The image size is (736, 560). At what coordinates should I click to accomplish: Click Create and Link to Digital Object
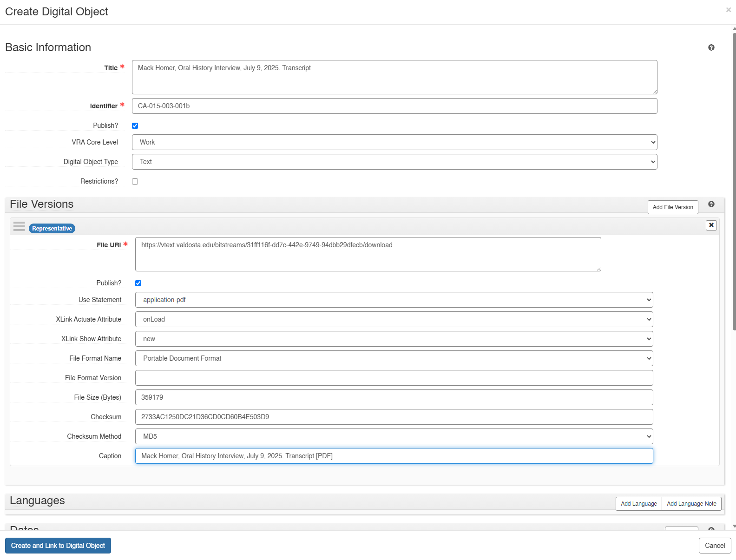tap(58, 546)
